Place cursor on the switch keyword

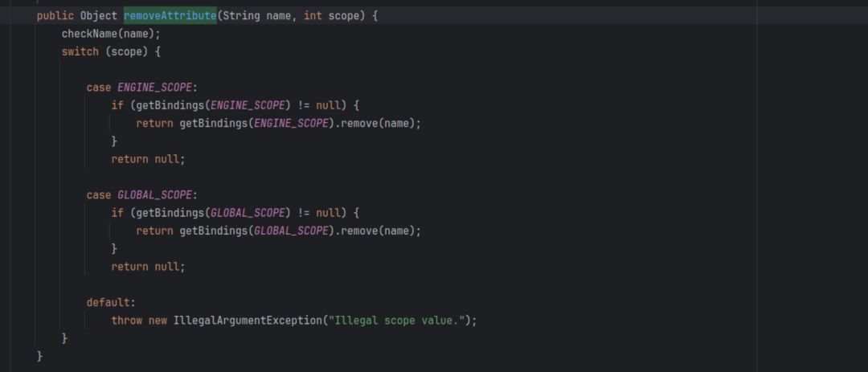(80, 52)
